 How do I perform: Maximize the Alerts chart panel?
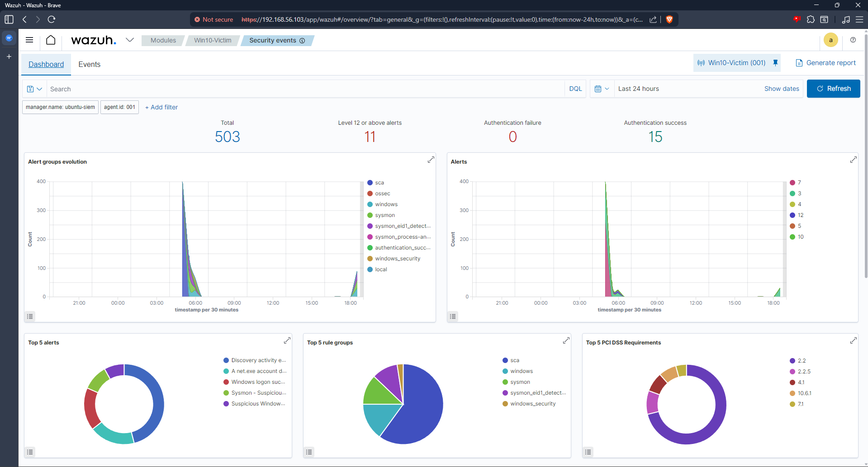tap(854, 160)
